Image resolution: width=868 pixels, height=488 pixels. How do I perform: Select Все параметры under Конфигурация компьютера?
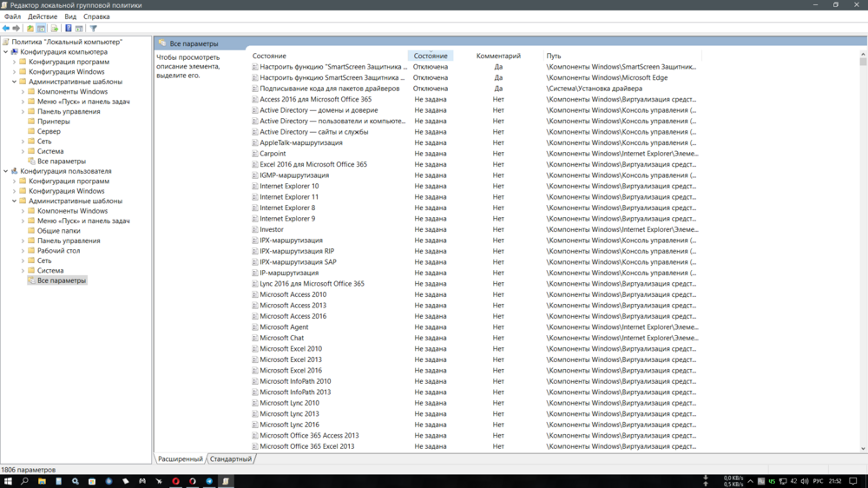point(62,162)
